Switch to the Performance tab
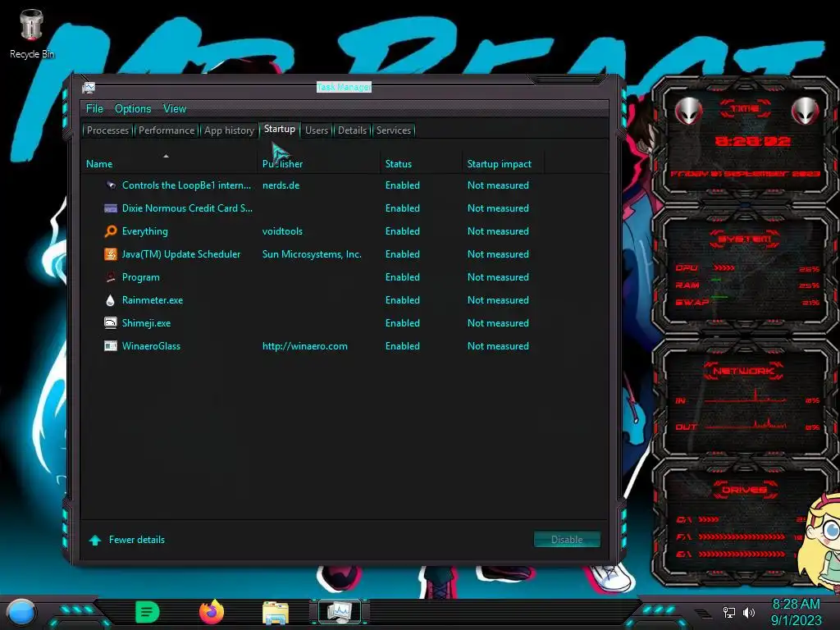 [167, 130]
